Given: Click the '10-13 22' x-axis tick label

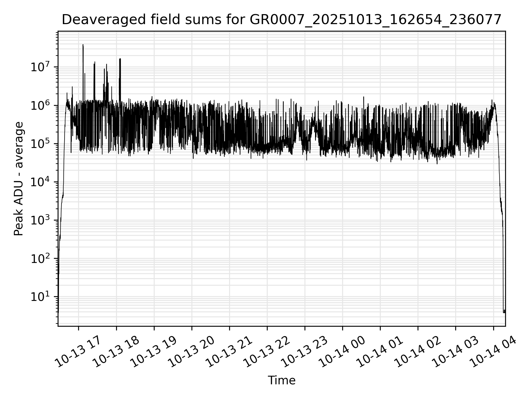Looking at the screenshot, I should pyautogui.click(x=266, y=352).
